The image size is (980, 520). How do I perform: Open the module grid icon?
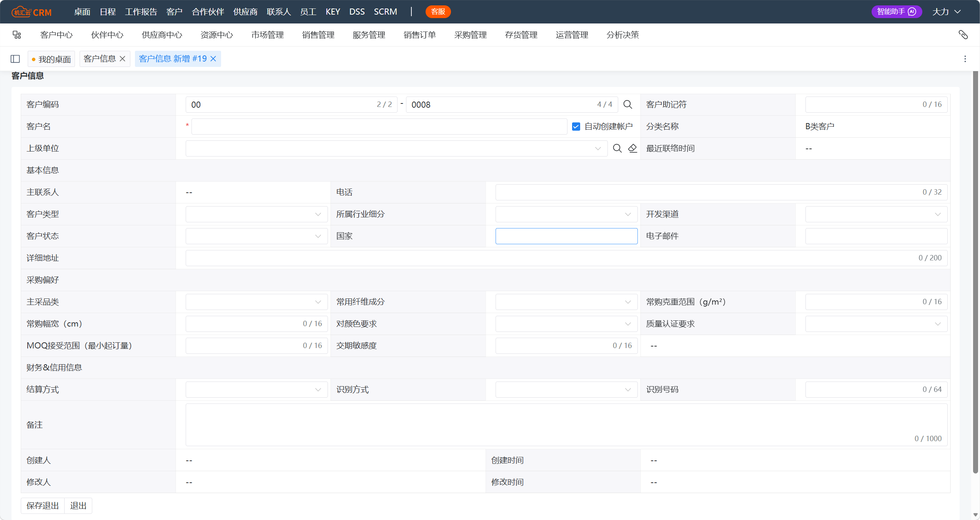click(x=17, y=35)
